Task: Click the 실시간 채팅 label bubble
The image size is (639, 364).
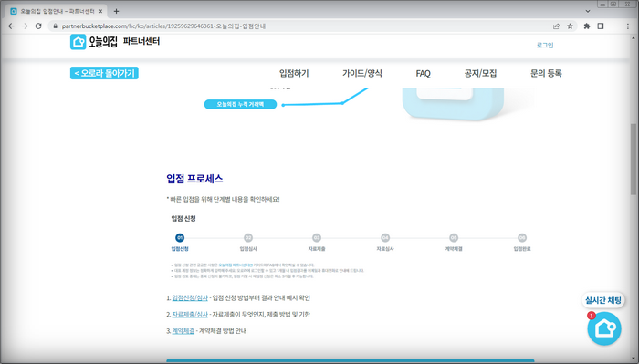Action: tap(603, 300)
